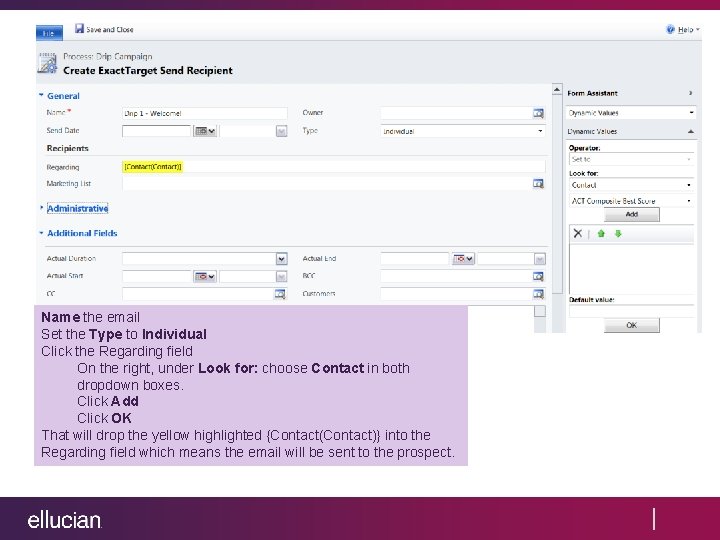Click the Create ExactTarget Send Recipient title
The image size is (720, 540).
[x=148, y=71]
